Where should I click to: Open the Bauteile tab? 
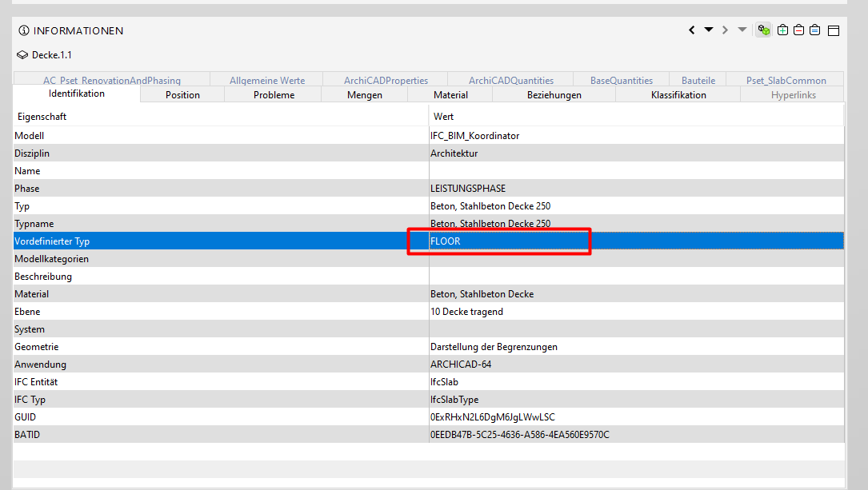[698, 80]
